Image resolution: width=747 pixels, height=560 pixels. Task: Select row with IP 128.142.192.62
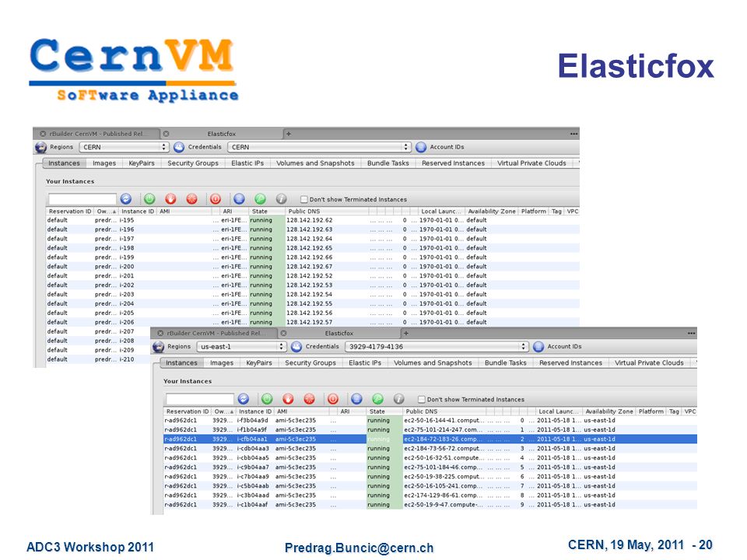click(x=313, y=220)
